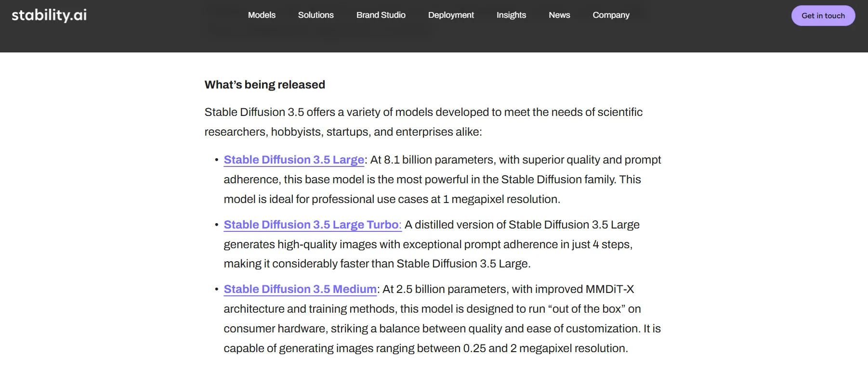Click the text 'MMDiT-X'

point(609,289)
